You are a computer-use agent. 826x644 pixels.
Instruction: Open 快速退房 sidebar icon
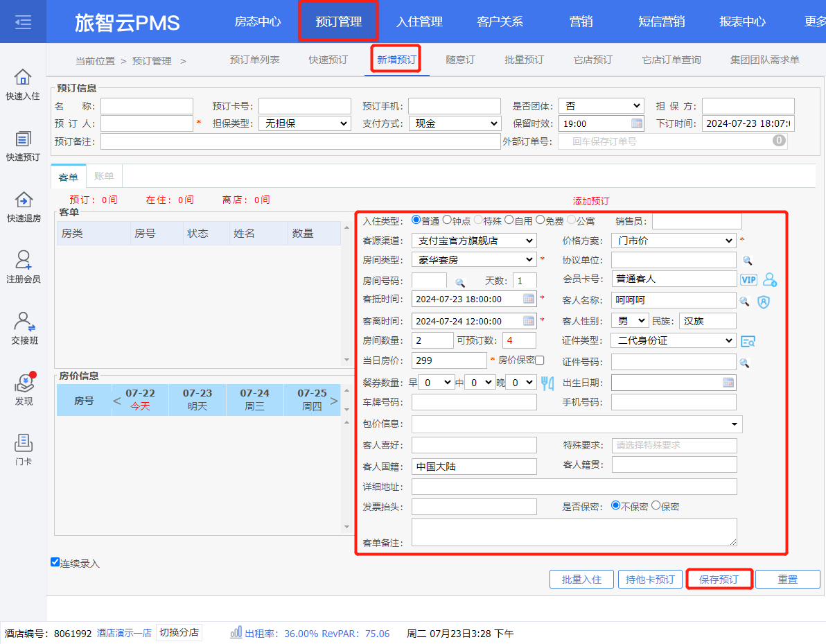click(23, 200)
